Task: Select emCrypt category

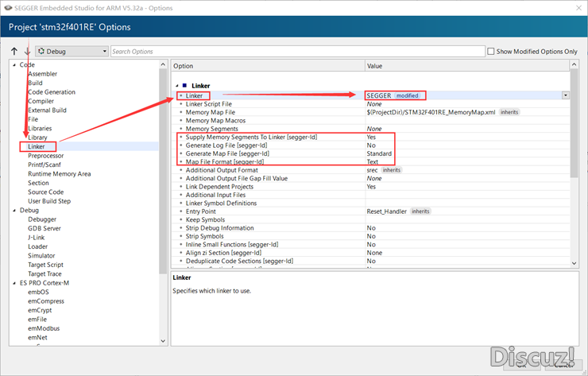Action: coord(40,310)
